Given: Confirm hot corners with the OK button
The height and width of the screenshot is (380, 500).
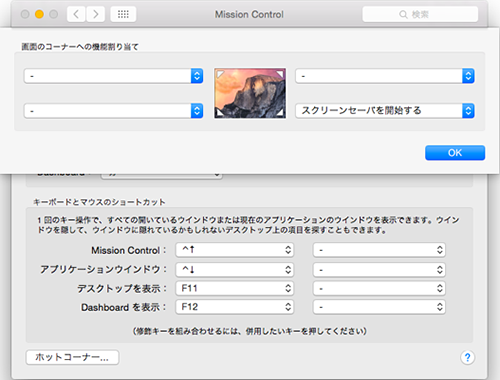Looking at the screenshot, I should coord(455,153).
